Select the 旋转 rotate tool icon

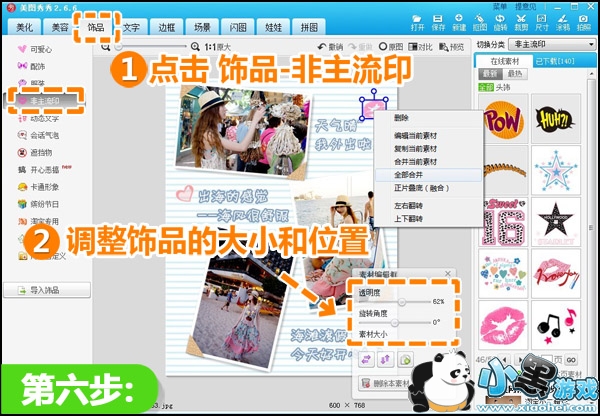tap(500, 22)
